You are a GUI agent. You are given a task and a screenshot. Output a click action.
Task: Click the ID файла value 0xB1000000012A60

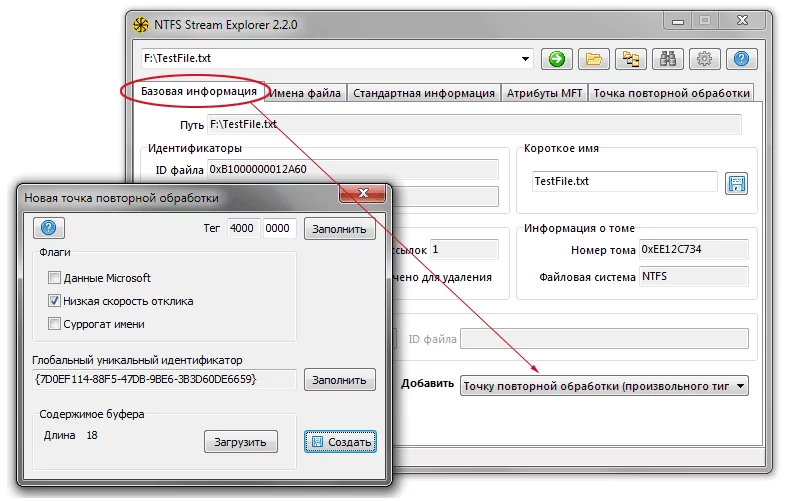pos(353,170)
